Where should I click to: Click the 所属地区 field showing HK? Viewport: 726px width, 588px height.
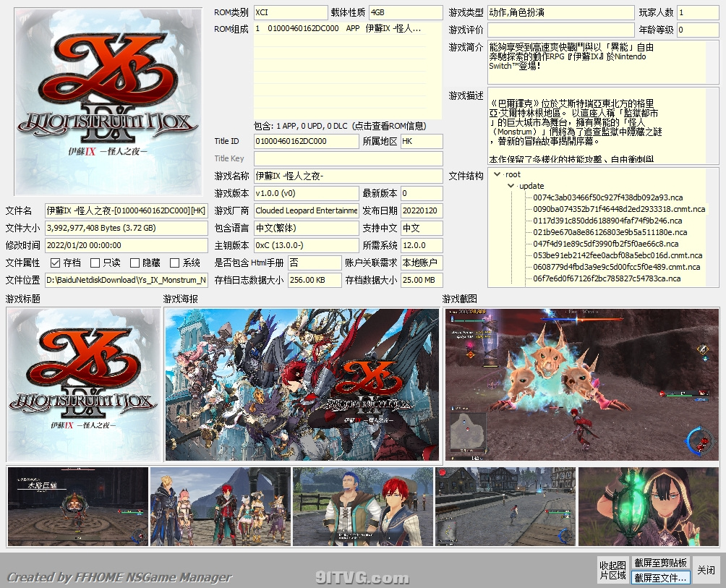(422, 141)
